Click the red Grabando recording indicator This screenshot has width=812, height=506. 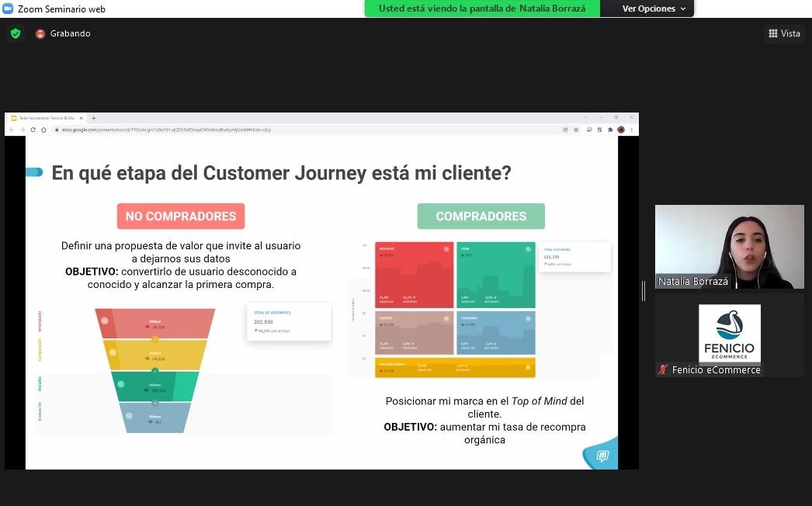(40, 33)
